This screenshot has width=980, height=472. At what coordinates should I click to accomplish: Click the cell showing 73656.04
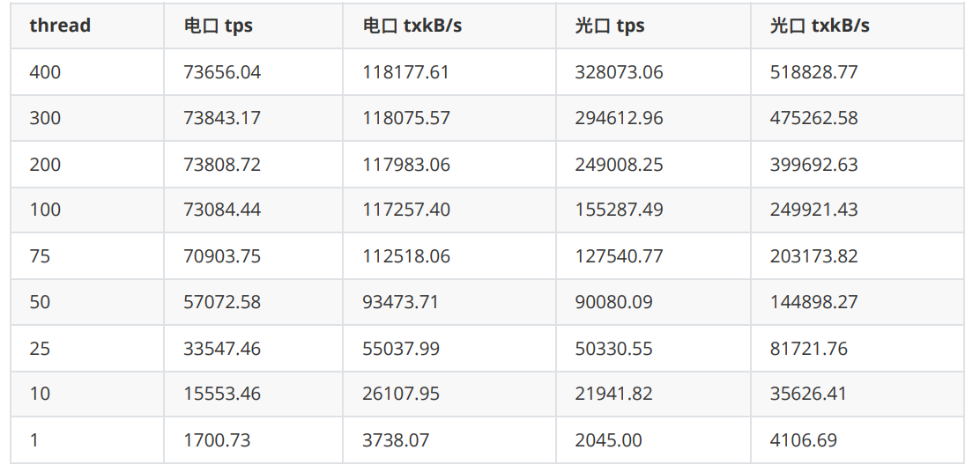click(x=222, y=72)
